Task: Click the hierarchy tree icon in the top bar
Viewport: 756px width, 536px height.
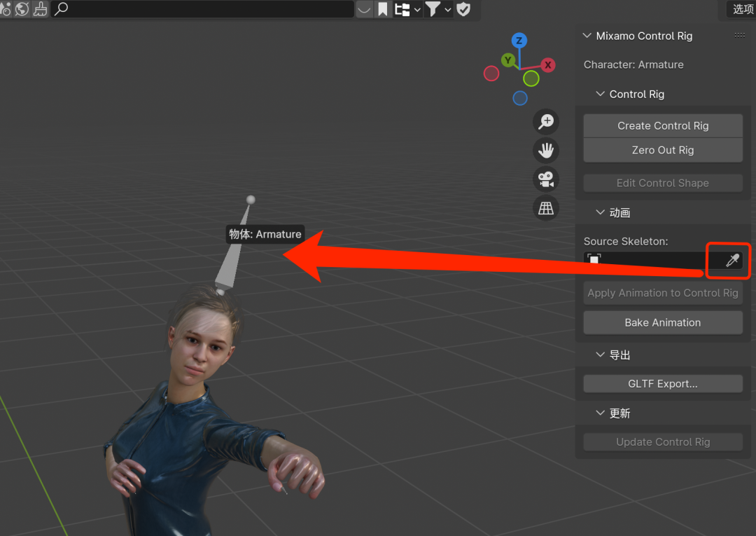Action: click(x=402, y=9)
